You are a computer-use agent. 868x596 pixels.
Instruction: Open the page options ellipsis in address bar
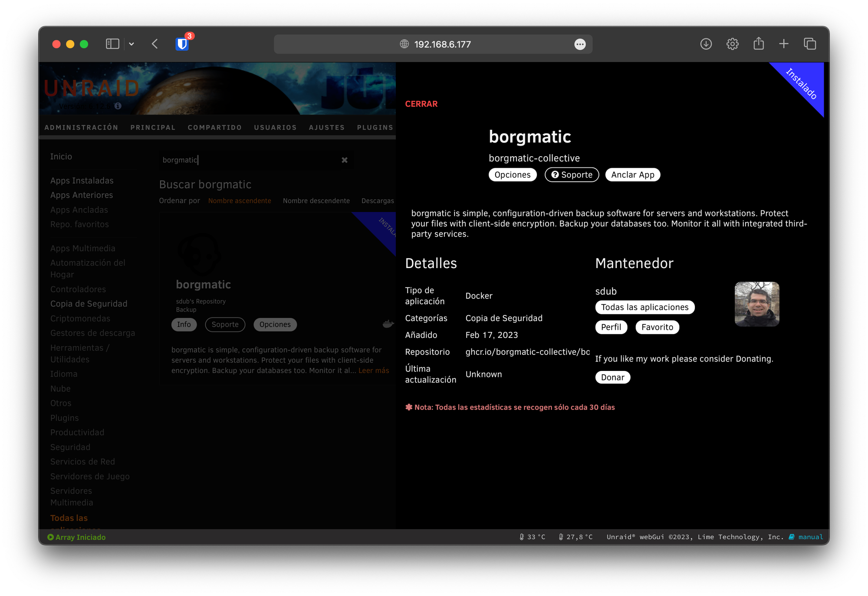coord(580,44)
